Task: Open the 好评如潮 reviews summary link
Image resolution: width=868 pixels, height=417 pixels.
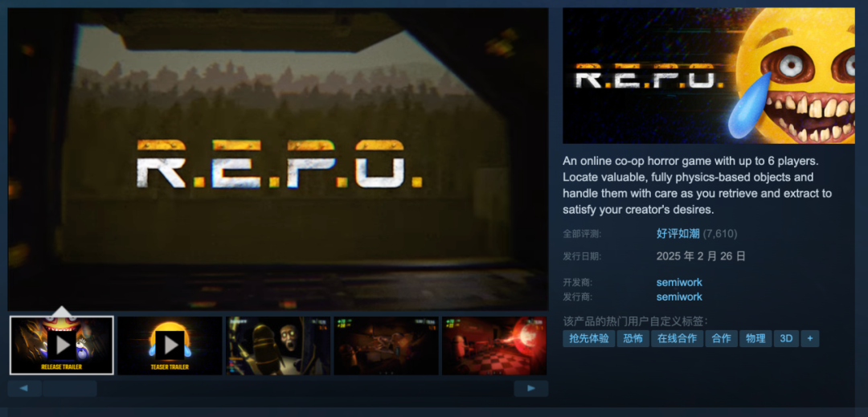Action: coord(678,233)
